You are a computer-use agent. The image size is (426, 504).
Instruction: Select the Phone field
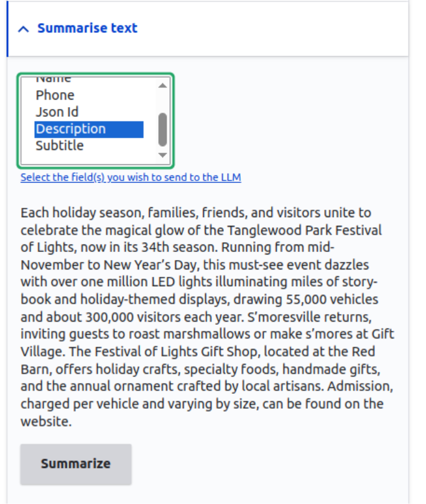click(x=55, y=95)
